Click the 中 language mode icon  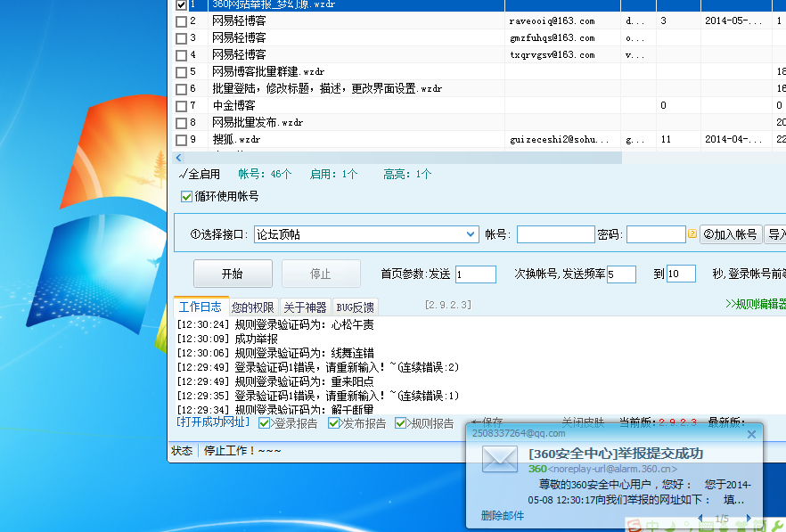point(651,526)
